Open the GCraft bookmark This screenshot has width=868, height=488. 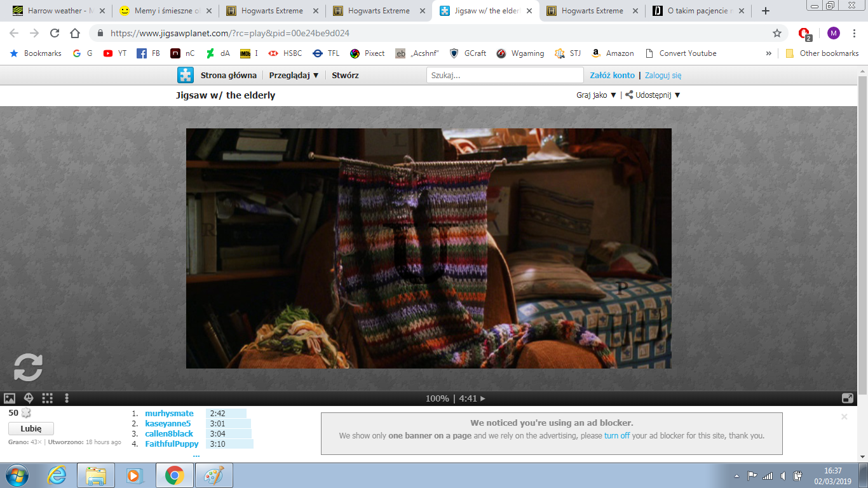(x=468, y=53)
